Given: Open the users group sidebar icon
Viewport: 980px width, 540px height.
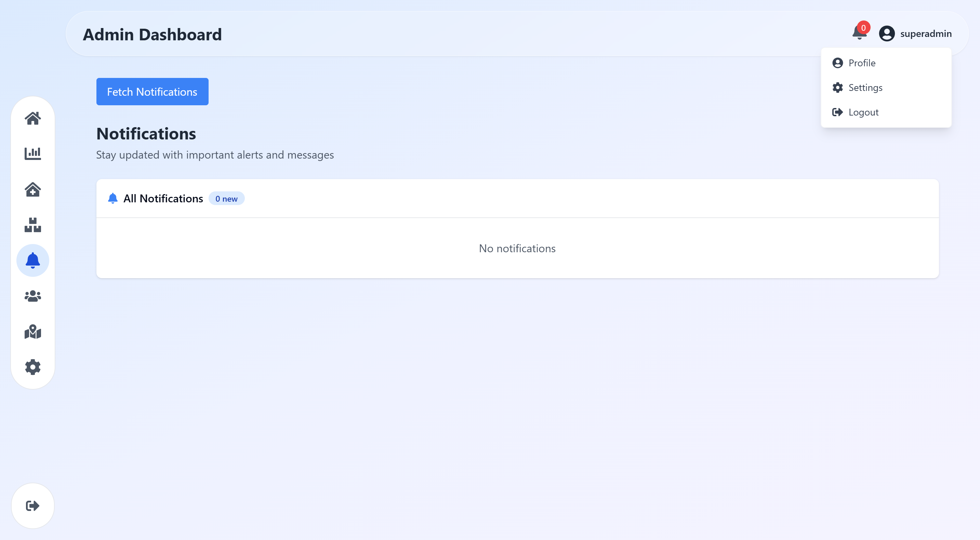Looking at the screenshot, I should coord(33,296).
